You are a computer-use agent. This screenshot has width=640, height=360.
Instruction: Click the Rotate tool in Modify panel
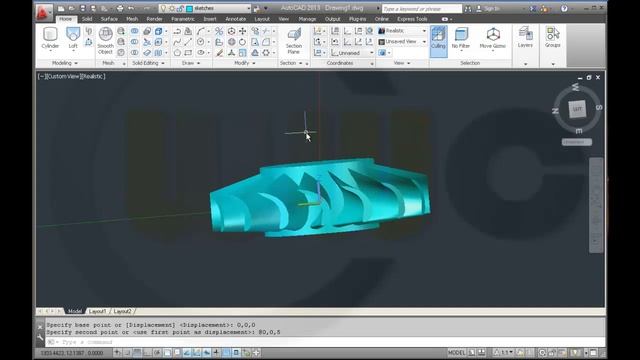click(x=242, y=42)
